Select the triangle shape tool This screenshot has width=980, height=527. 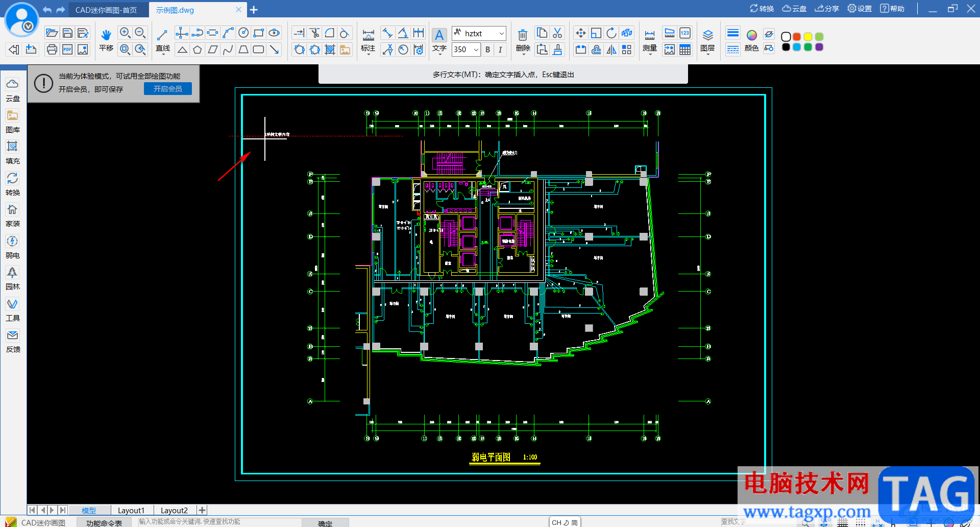click(x=182, y=50)
